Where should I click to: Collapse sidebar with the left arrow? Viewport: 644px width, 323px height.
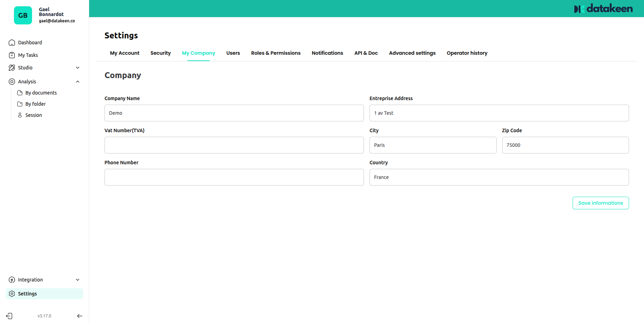pos(79,316)
